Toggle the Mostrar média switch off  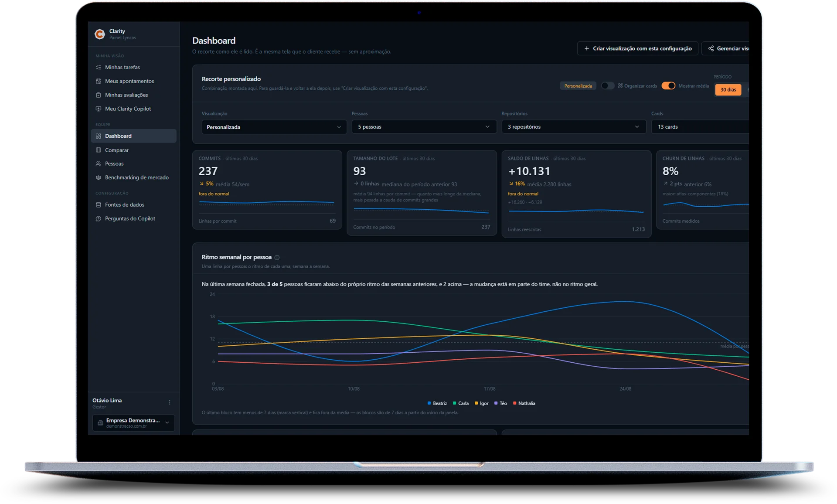point(668,85)
